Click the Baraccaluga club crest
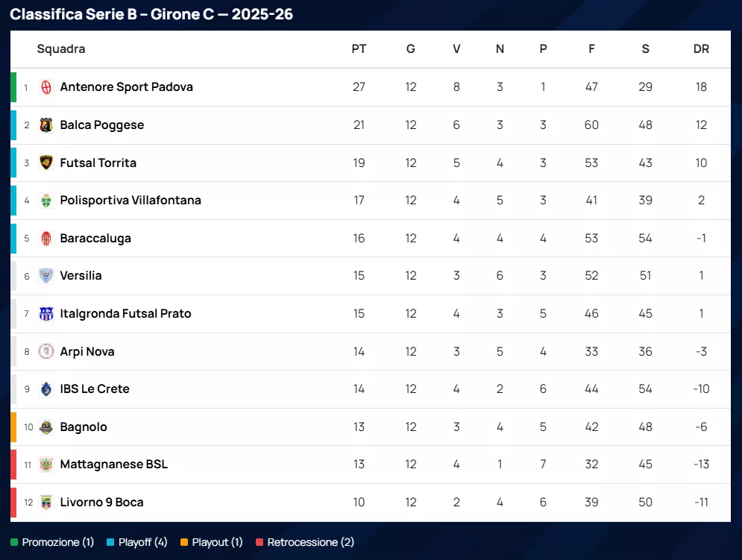This screenshot has width=742, height=560. point(46,239)
